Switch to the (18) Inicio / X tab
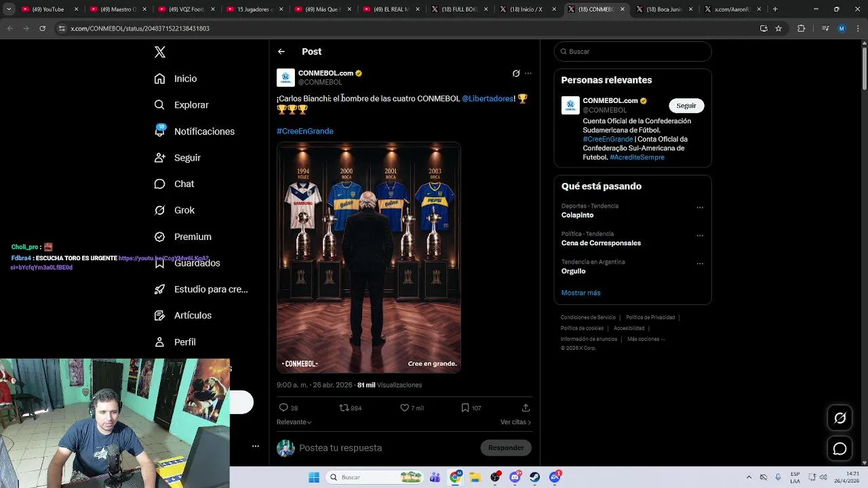The height and width of the screenshot is (488, 868). pos(527,9)
